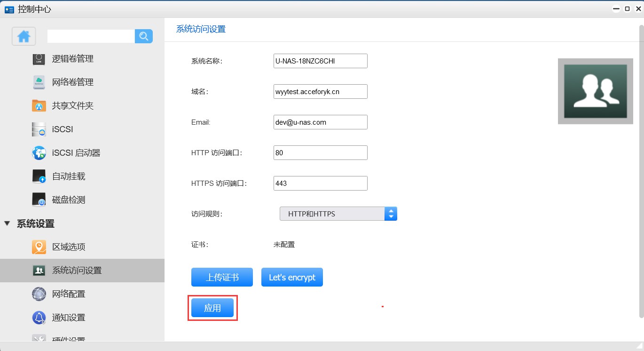Open the 访问规则 HTTP和HTTPS dropdown
Image resolution: width=644 pixels, height=351 pixels.
pos(338,214)
